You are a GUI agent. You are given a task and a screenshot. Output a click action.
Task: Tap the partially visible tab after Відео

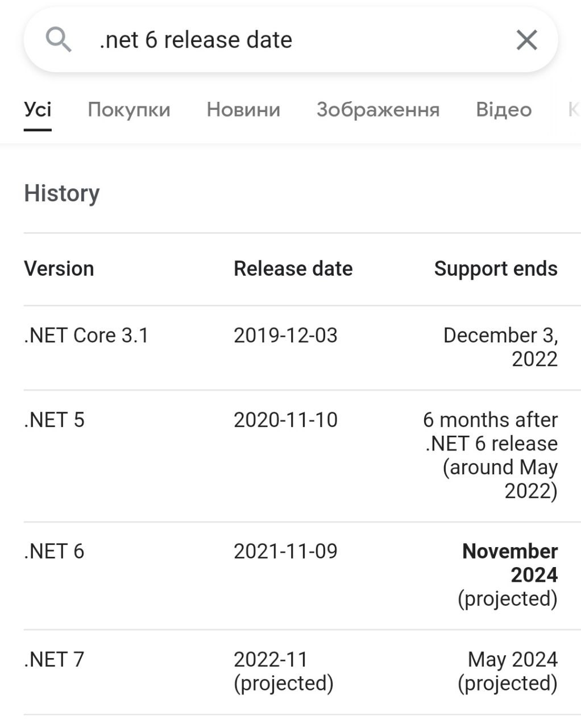click(574, 109)
